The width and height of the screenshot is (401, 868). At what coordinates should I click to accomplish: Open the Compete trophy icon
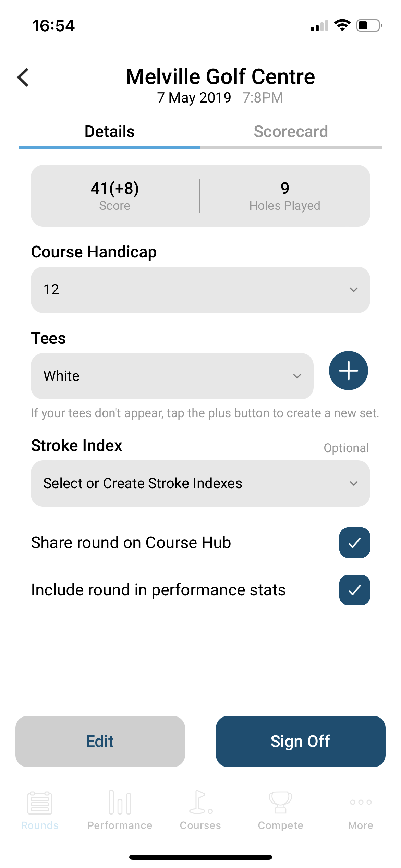(x=280, y=802)
